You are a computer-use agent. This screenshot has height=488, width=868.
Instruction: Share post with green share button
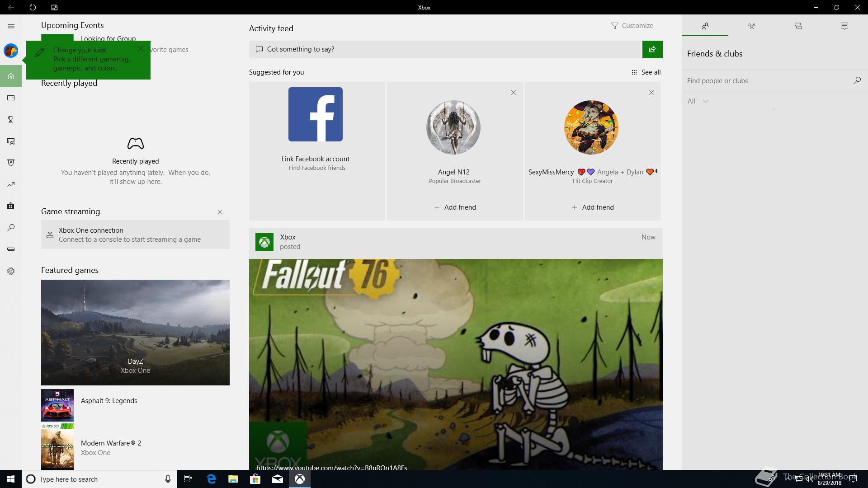(x=652, y=49)
